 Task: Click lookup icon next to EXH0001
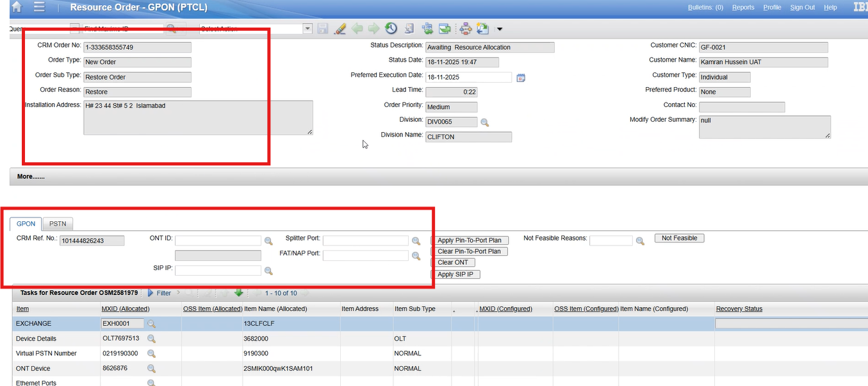152,324
